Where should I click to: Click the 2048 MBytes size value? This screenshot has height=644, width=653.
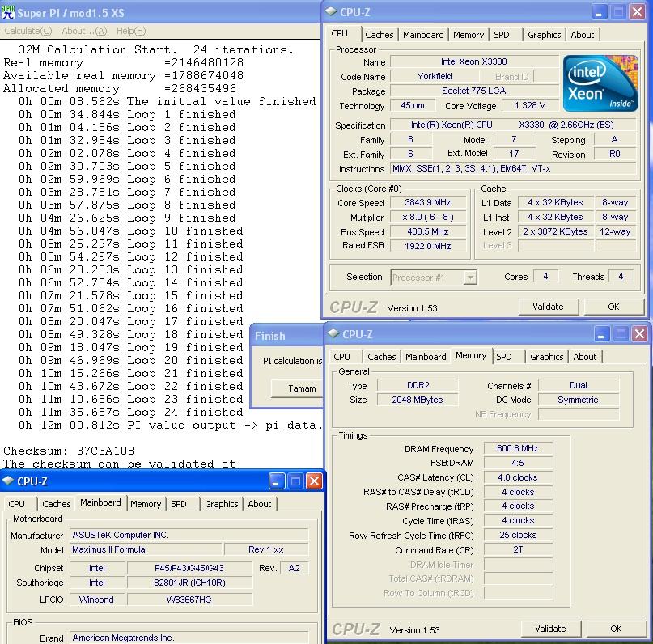418,400
